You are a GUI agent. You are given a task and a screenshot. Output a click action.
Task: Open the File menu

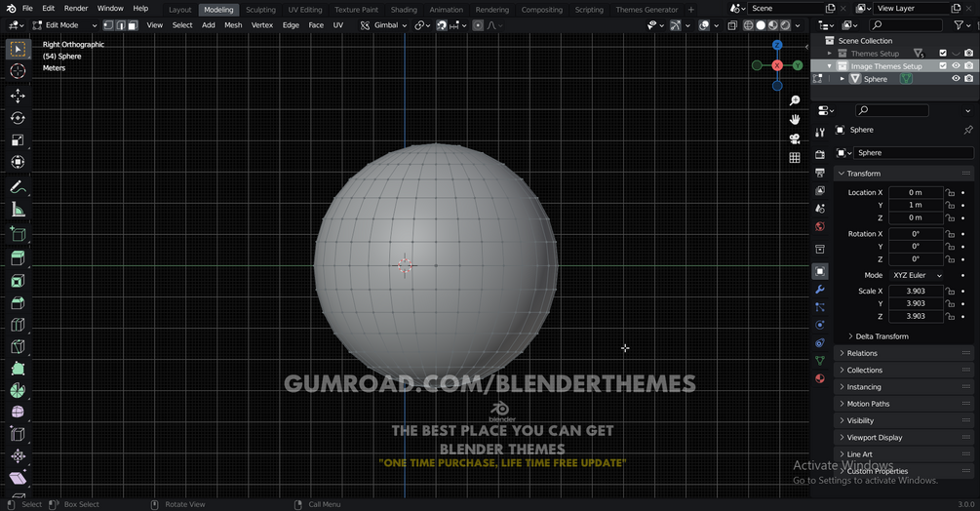tap(27, 8)
